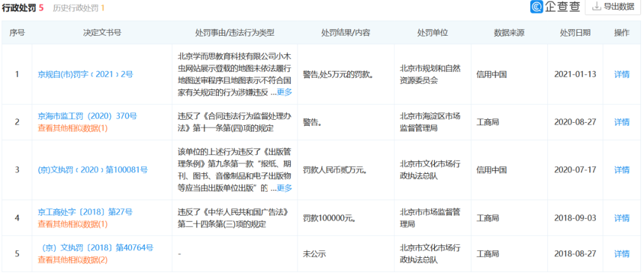Click the 决定文书号 column header
The height and width of the screenshot is (274, 644).
103,33
